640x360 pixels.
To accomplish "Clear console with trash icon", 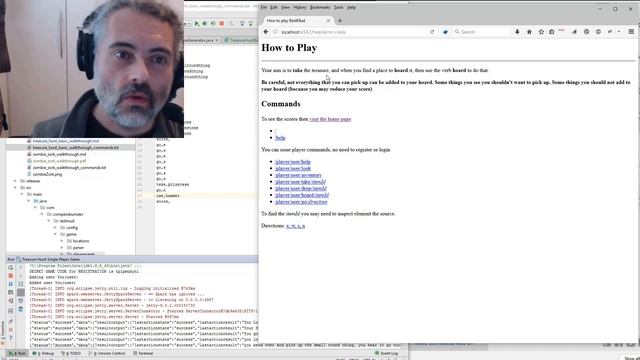I will [21, 309].
